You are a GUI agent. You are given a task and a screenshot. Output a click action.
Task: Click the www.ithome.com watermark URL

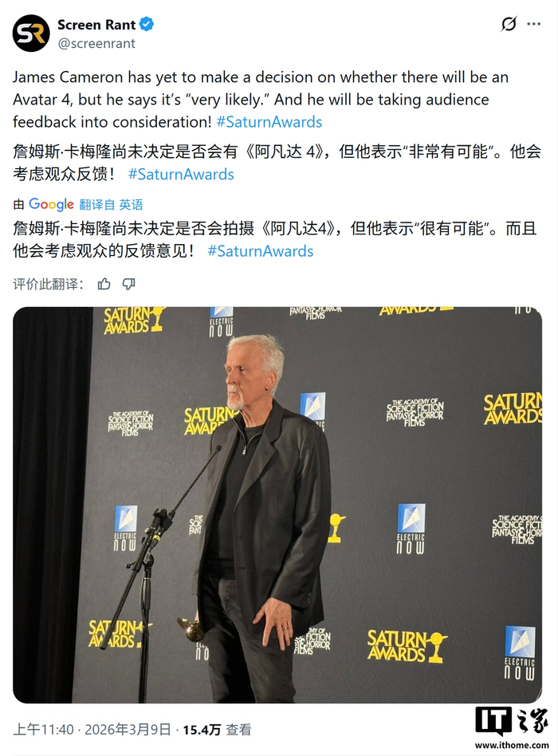click(x=512, y=746)
